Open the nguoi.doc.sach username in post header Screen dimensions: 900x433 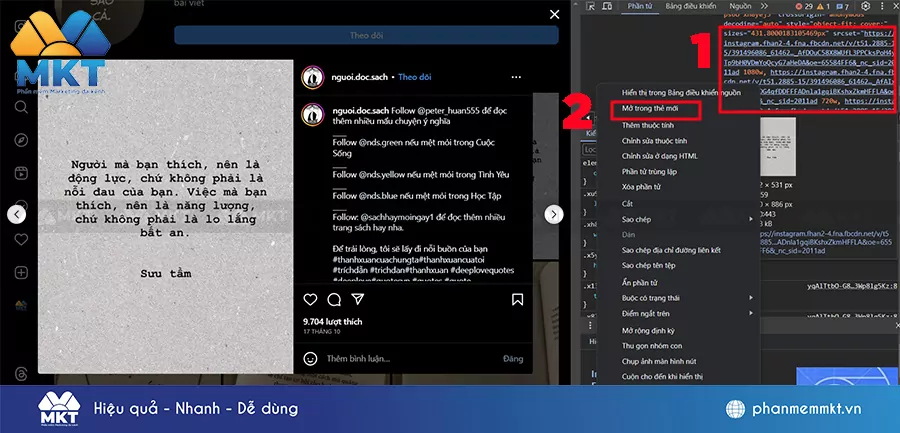coord(360,77)
